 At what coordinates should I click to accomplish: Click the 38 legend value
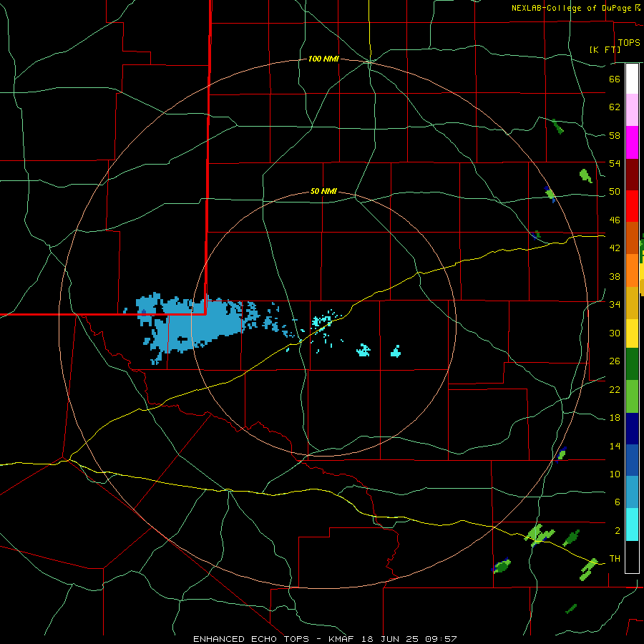point(615,276)
